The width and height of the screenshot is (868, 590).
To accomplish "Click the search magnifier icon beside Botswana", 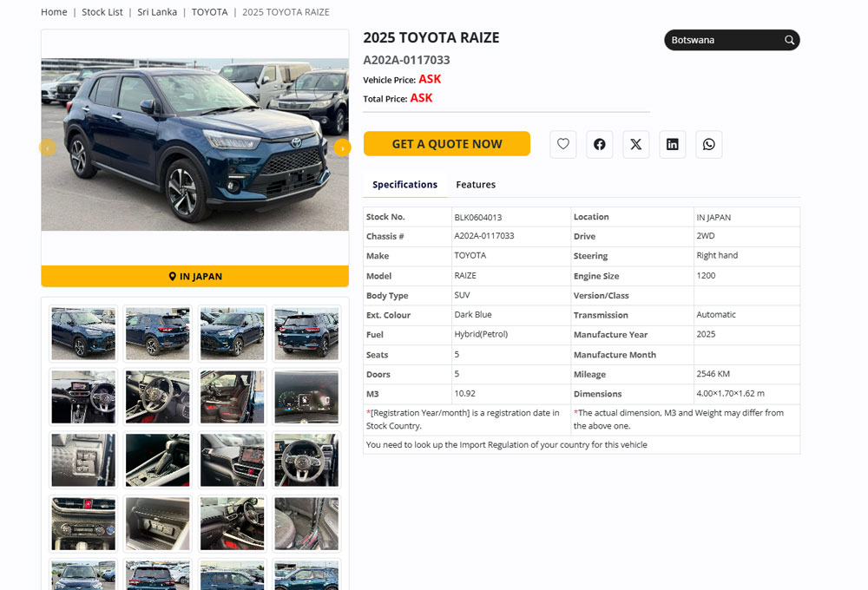I will (789, 40).
